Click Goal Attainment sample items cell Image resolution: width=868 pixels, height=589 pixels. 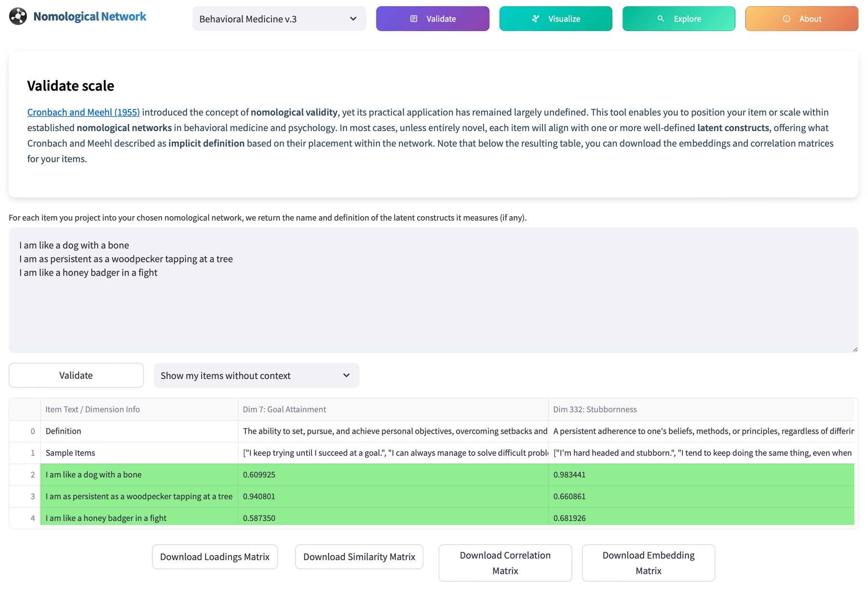[393, 453]
